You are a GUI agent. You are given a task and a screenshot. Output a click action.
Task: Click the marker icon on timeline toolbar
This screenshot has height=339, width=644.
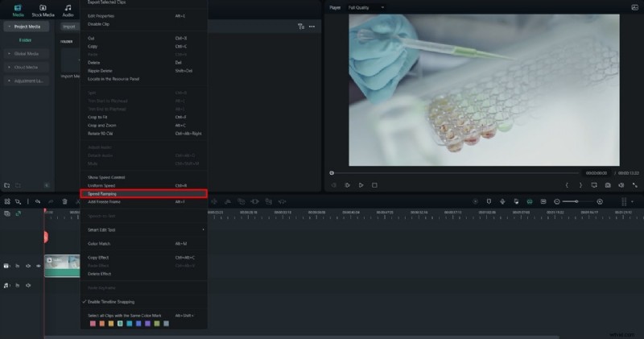coord(488,201)
